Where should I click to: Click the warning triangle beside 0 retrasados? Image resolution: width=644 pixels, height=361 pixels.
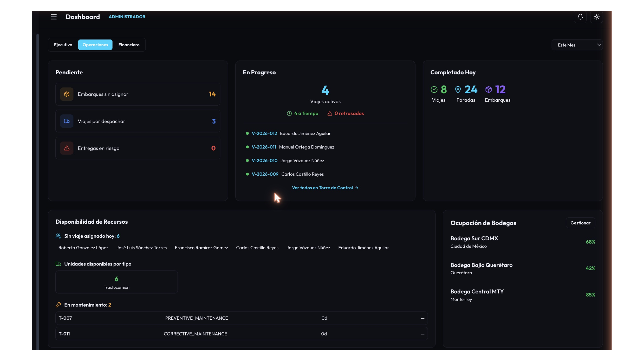click(330, 113)
